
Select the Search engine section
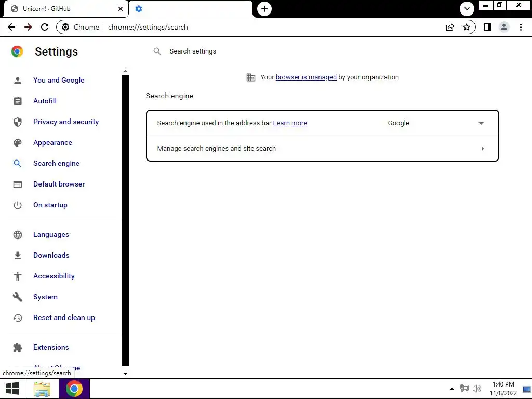[56, 164]
